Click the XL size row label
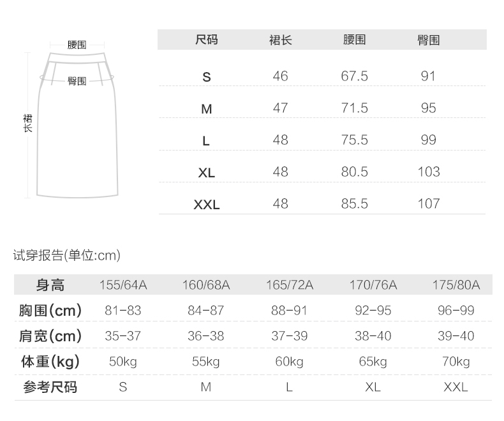 (x=206, y=173)
